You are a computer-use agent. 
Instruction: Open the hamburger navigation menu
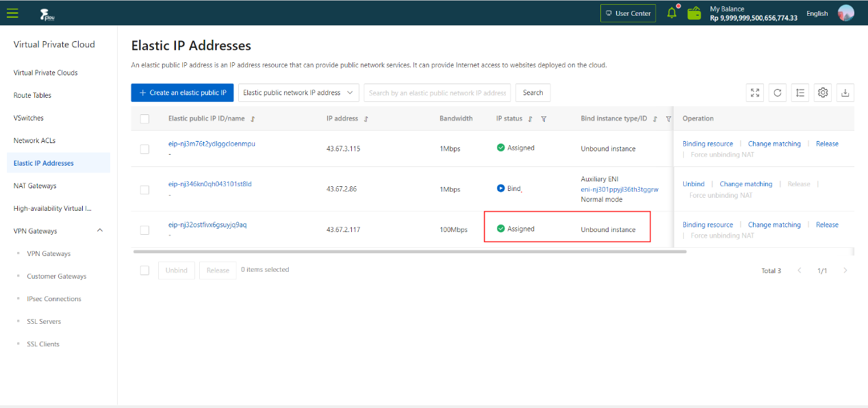click(x=12, y=13)
